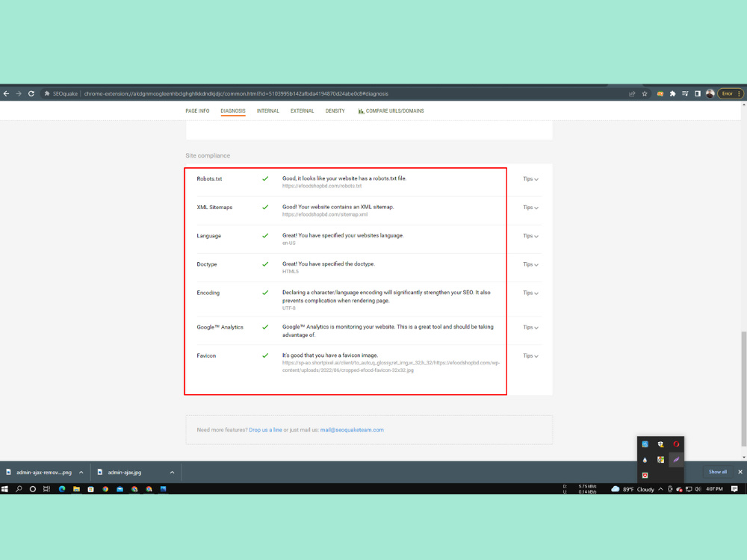
Task: Open the DENSITY tab
Action: (x=335, y=111)
